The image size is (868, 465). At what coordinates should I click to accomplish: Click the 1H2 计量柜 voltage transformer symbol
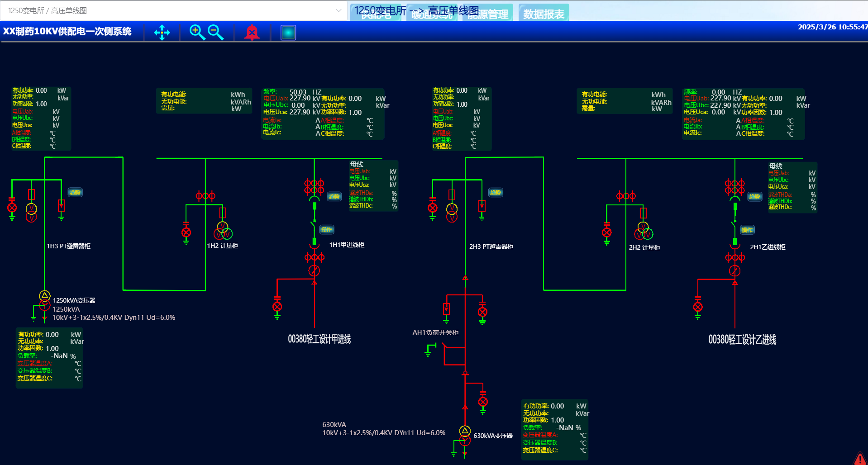point(223,231)
